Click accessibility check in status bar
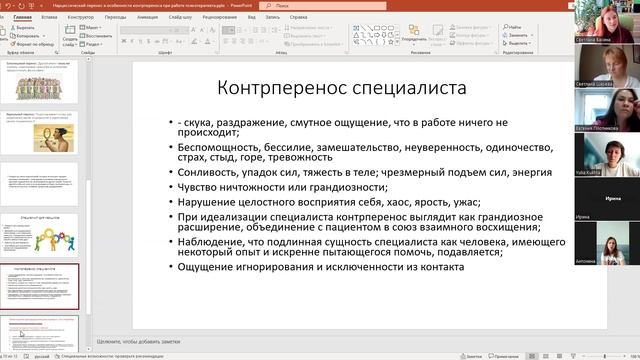 point(109,356)
